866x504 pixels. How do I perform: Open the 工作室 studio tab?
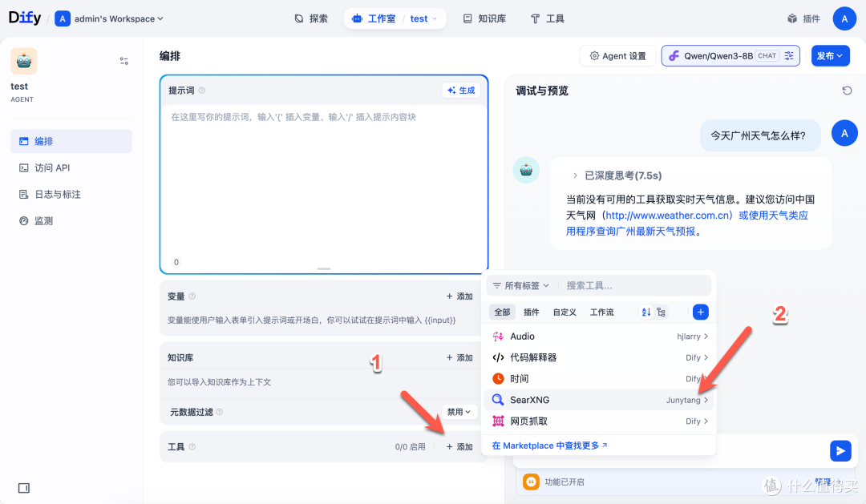coord(374,18)
